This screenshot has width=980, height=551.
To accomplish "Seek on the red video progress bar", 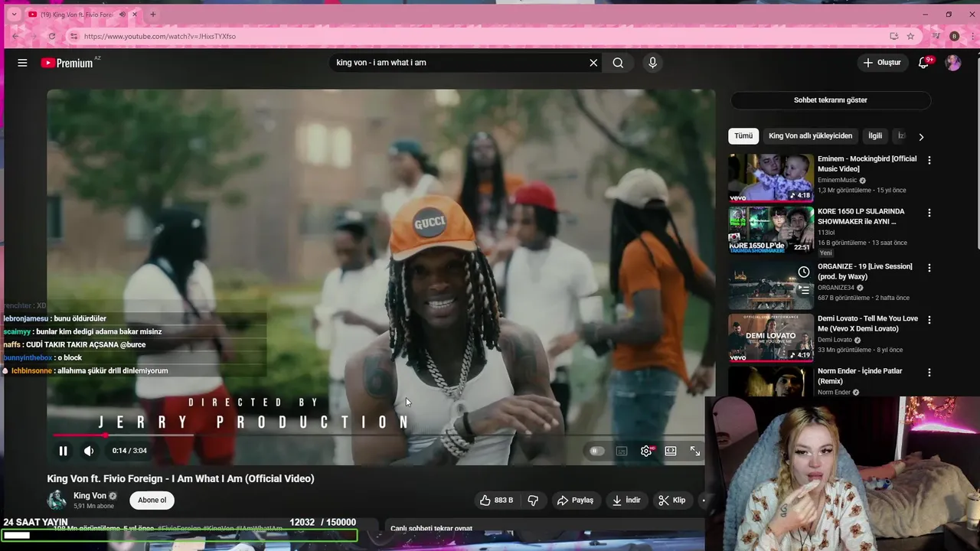I will tap(381, 435).
